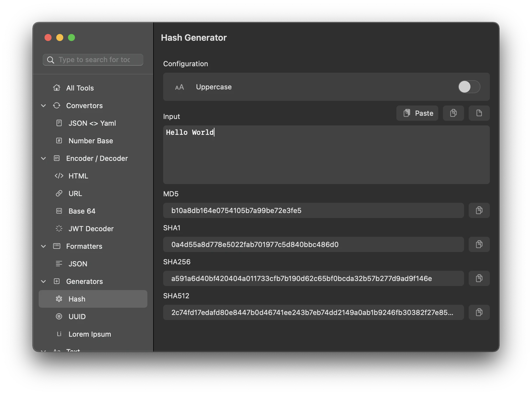Click the Paste button
Viewport: 532px width, 395px height.
(417, 113)
